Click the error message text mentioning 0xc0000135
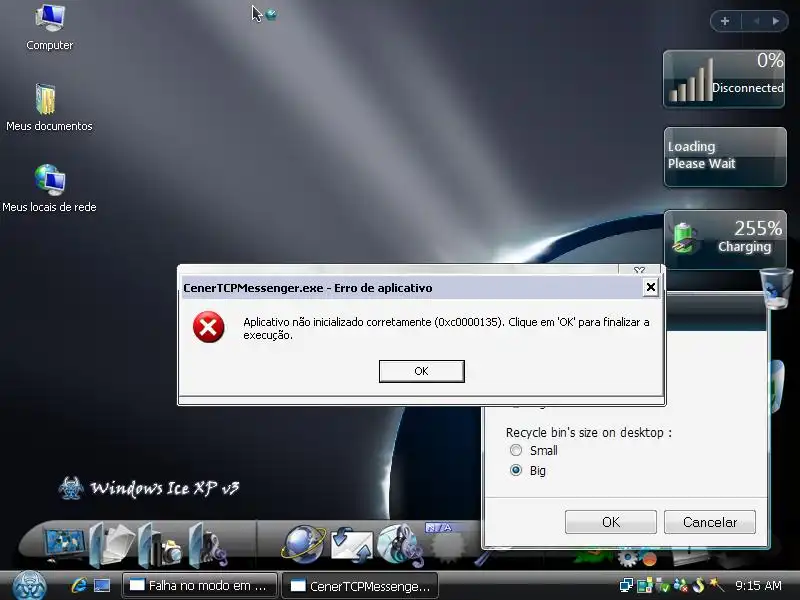The width and height of the screenshot is (800, 600). [446, 329]
